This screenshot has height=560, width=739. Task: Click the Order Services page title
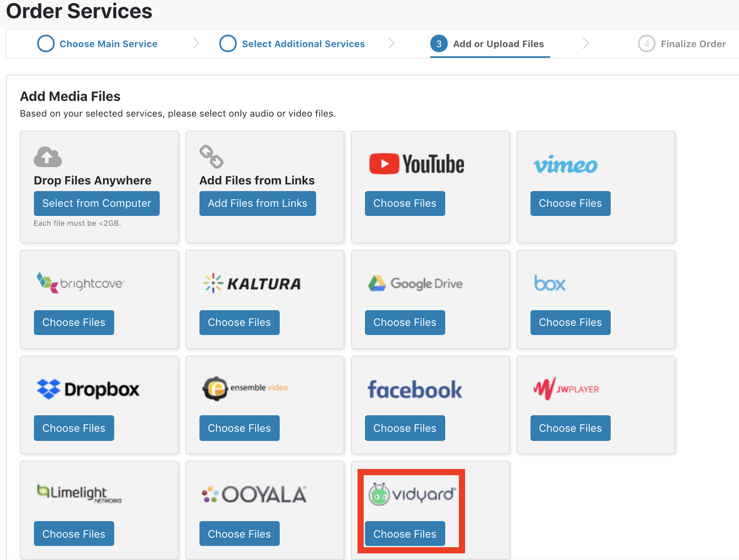click(79, 11)
